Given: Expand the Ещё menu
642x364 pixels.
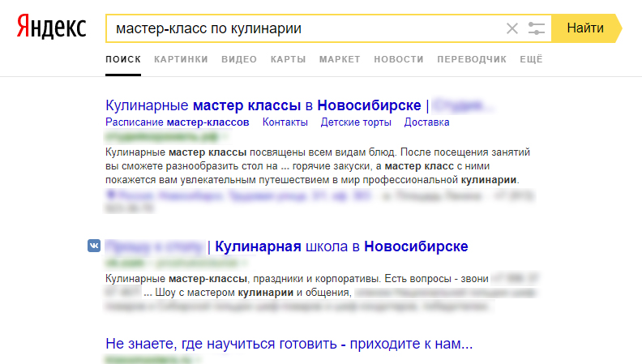Looking at the screenshot, I should [532, 59].
